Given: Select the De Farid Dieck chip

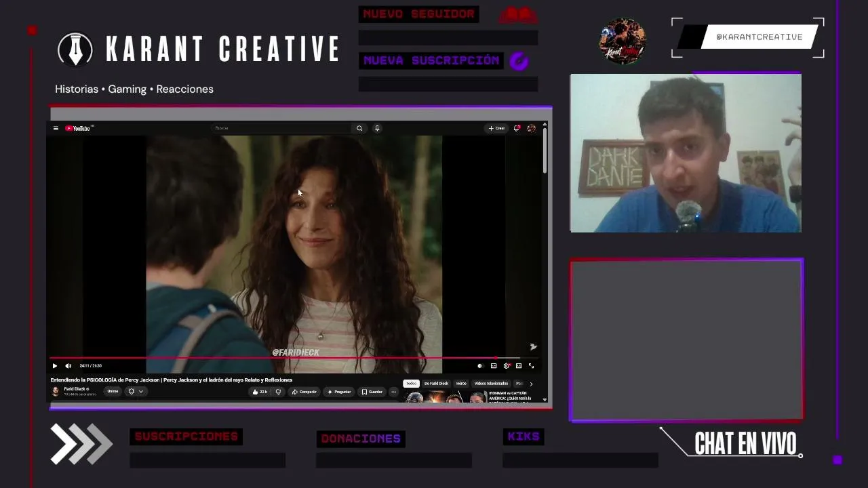Looking at the screenshot, I should [x=436, y=384].
